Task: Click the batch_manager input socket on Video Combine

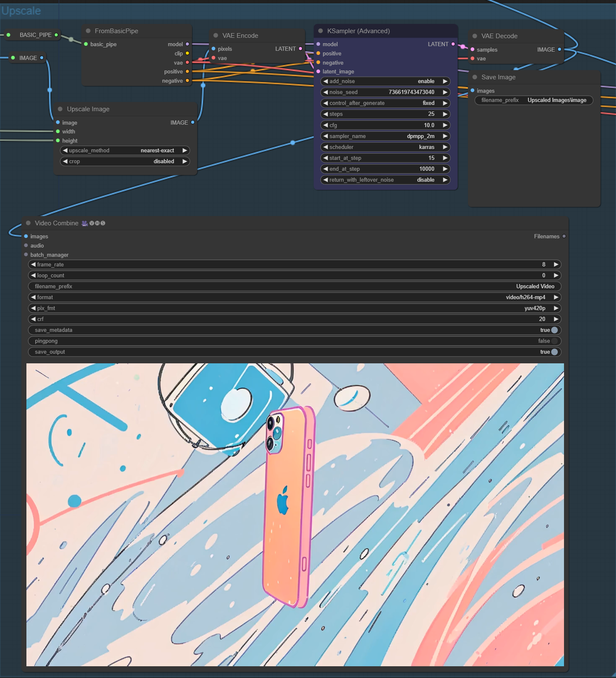Action: pyautogui.click(x=26, y=255)
